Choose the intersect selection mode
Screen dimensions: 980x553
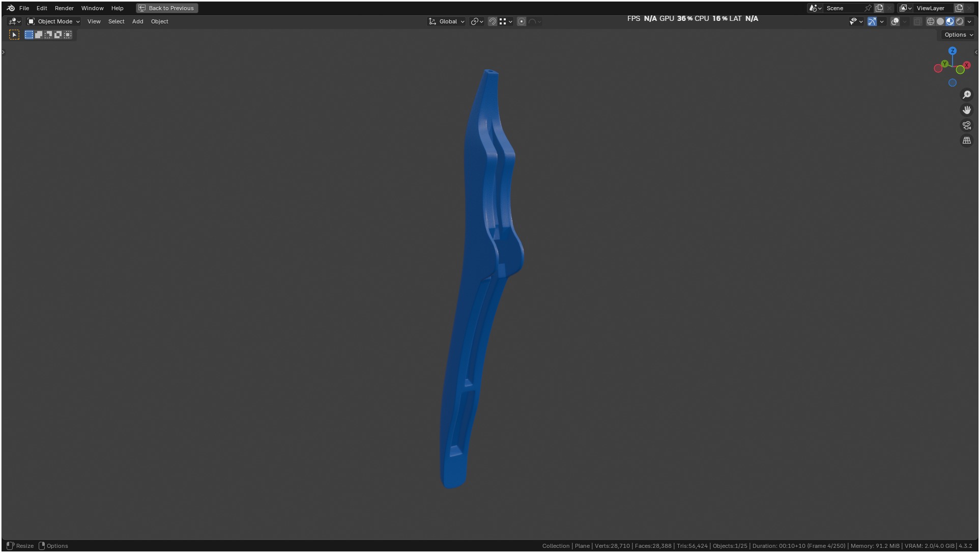tap(68, 35)
